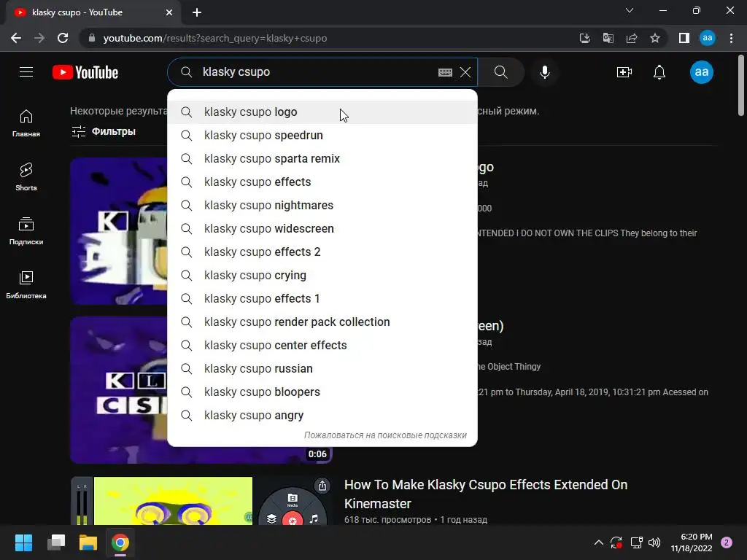The image size is (747, 560).
Task: Open the Chrome profile aa button
Action: pyautogui.click(x=708, y=38)
